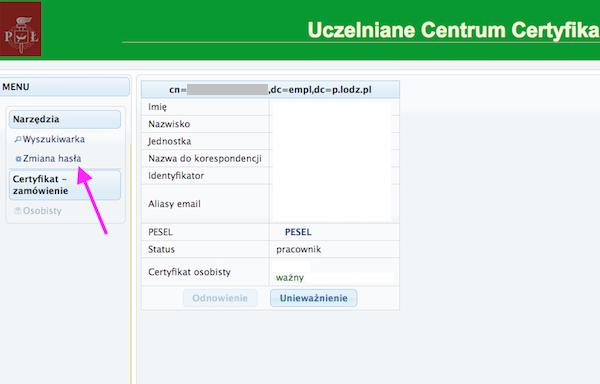Click the magnifier icon beside Wyszukiwarka

tap(18, 140)
